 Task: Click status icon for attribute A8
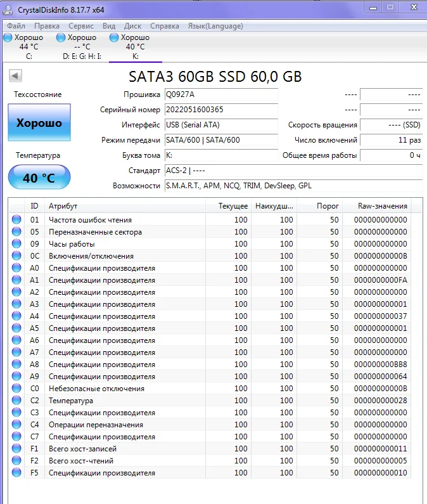[x=16, y=364]
